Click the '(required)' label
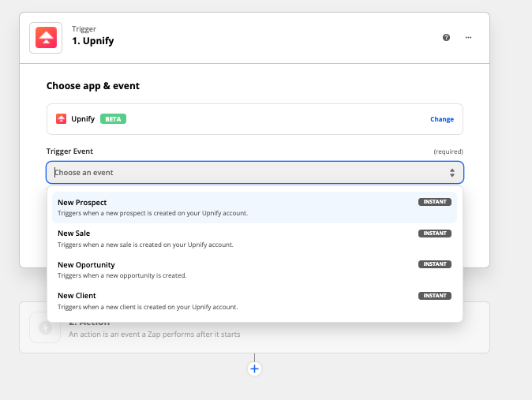Viewport: 532px width, 400px height. tap(448, 151)
